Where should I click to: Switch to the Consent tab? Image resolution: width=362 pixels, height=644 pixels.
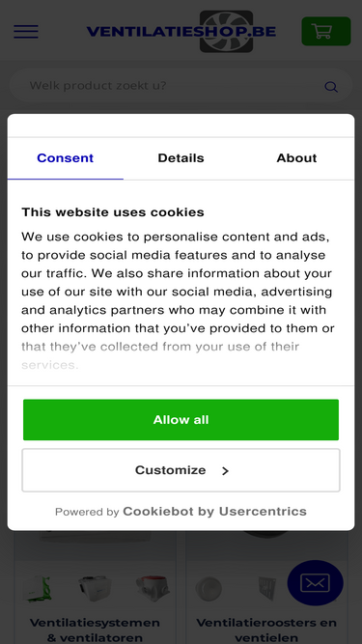pos(66,158)
